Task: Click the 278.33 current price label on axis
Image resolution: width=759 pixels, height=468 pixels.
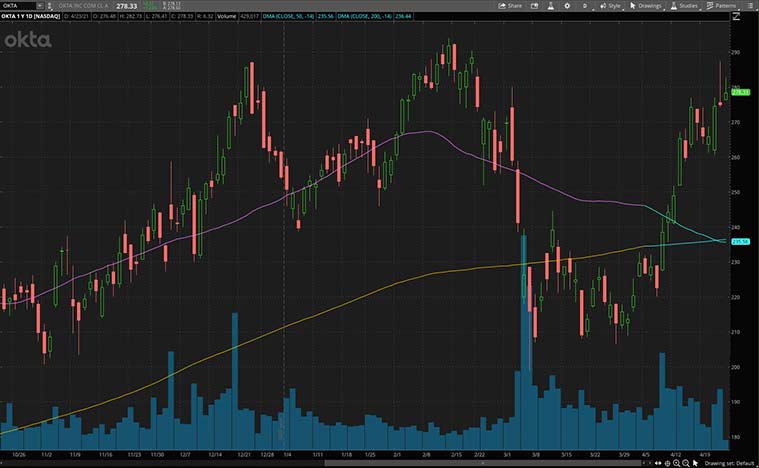Action: (741, 92)
